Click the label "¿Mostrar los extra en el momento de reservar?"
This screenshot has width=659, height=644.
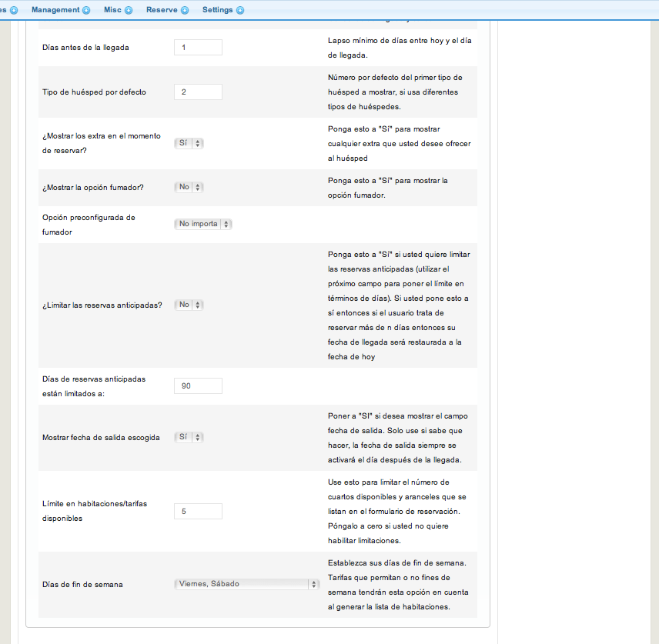[x=102, y=143]
